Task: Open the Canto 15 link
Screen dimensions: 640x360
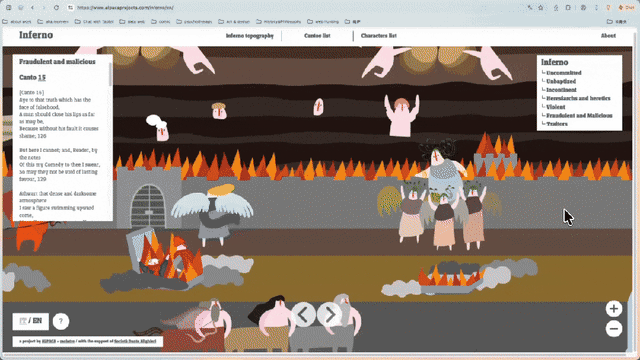Action: click(42, 78)
